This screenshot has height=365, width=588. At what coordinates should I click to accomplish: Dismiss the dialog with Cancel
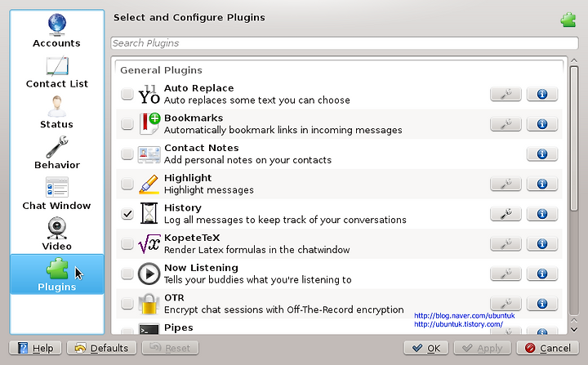548,348
